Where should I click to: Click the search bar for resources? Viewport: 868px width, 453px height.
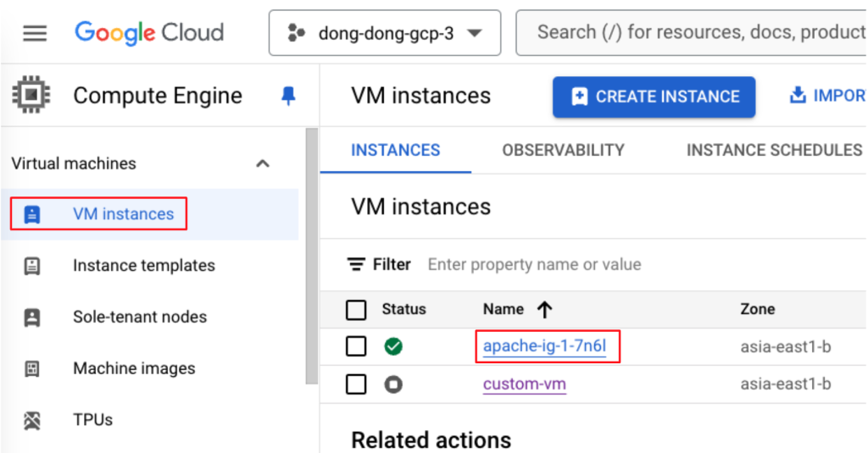coord(692,33)
